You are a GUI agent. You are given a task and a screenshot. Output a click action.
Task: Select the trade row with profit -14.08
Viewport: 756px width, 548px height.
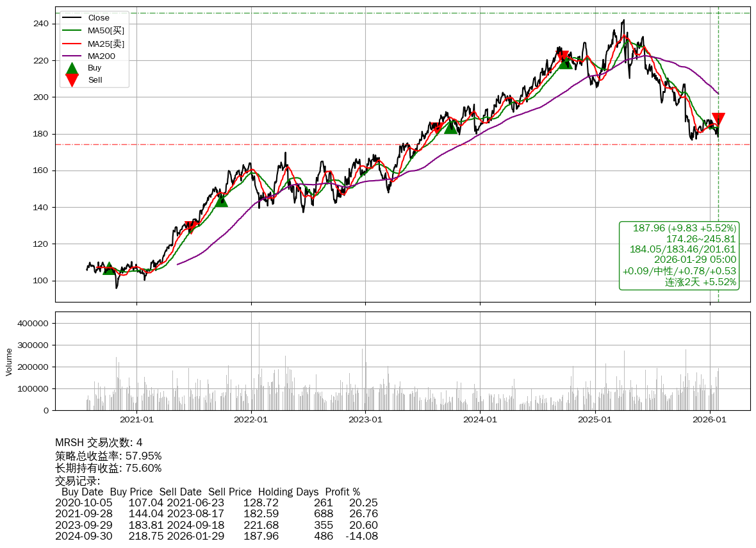coord(216,536)
